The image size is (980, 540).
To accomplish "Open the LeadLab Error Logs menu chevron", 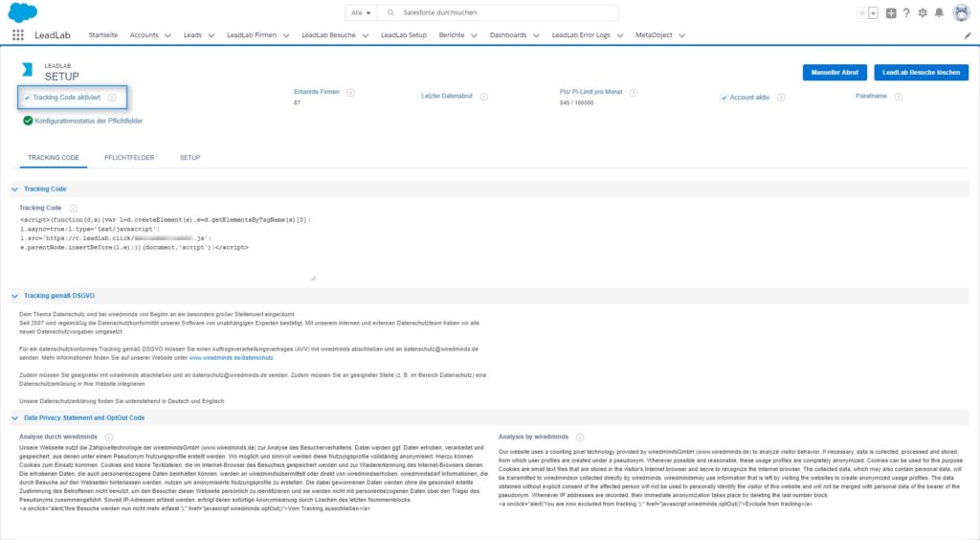I will coord(620,35).
